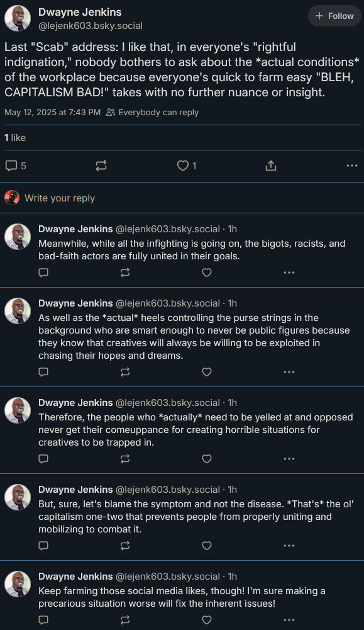Click the reply icon showing 5 replies
The width and height of the screenshot is (364, 630).
16,166
